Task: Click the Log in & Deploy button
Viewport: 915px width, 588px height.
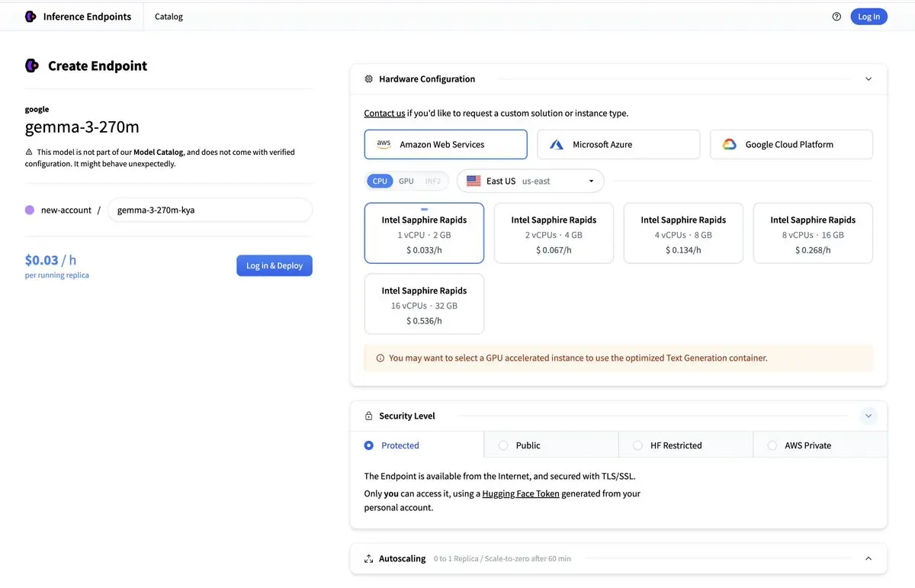Action: (x=274, y=265)
